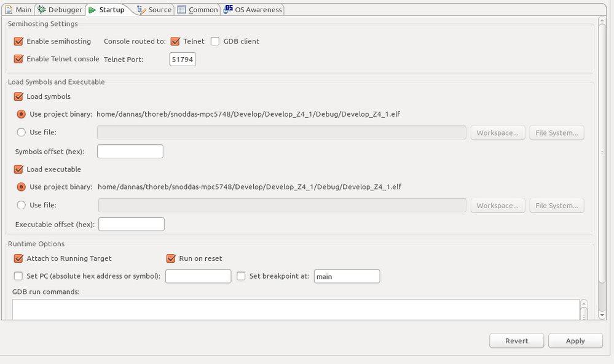Screen dimensions: 614x364
Task: Switch to the Common tab
Action: (198, 10)
